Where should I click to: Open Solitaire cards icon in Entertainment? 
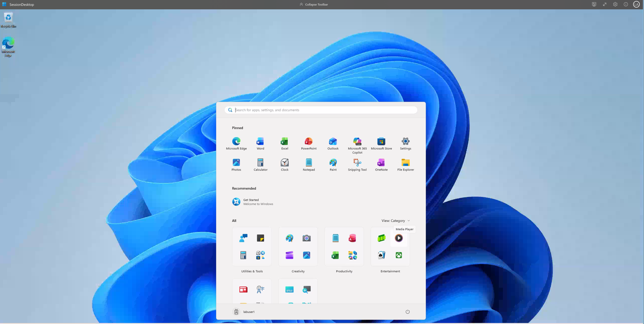pyautogui.click(x=381, y=255)
